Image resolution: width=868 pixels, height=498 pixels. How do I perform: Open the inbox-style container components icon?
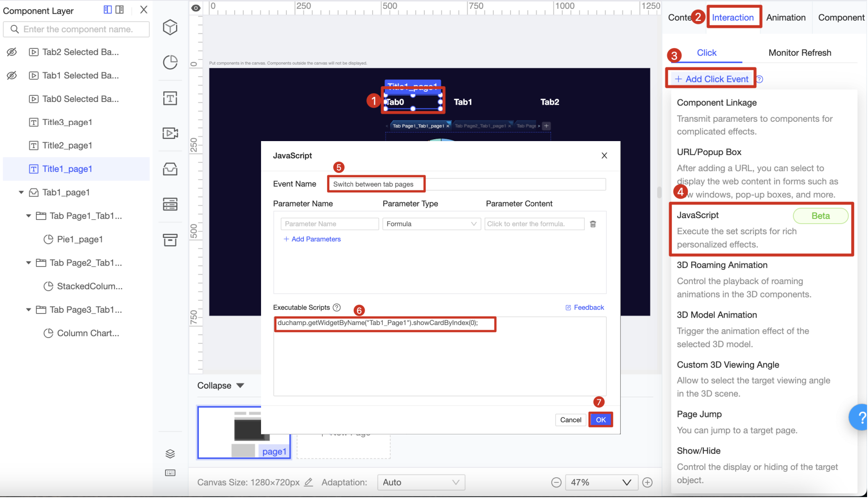tap(170, 169)
